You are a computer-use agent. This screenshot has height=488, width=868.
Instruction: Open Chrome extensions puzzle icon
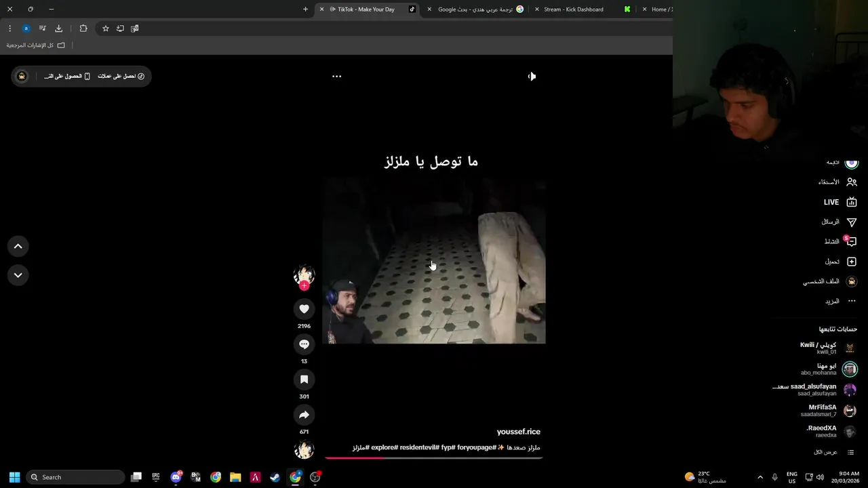(83, 28)
